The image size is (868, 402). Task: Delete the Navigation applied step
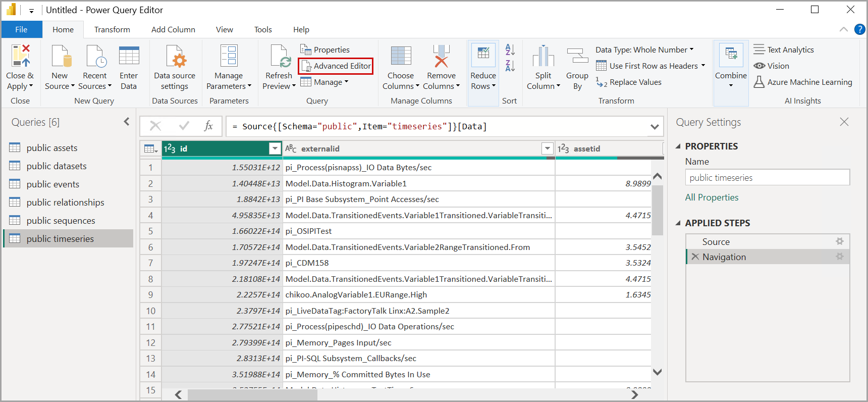695,257
